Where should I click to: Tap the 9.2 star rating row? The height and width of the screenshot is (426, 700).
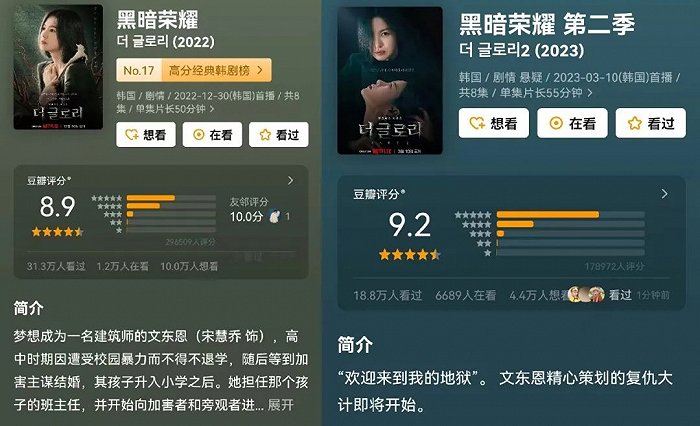pos(409,255)
